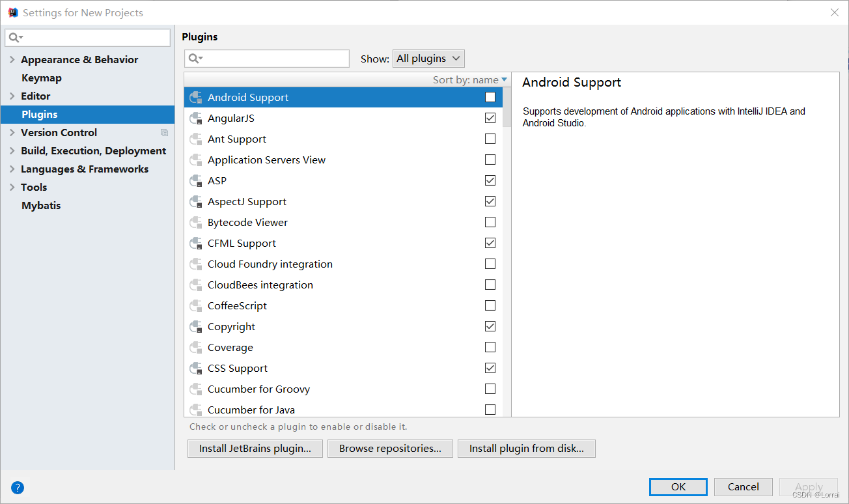Click the Version Control project-level settings icon
This screenshot has height=504, width=849.
164,133
